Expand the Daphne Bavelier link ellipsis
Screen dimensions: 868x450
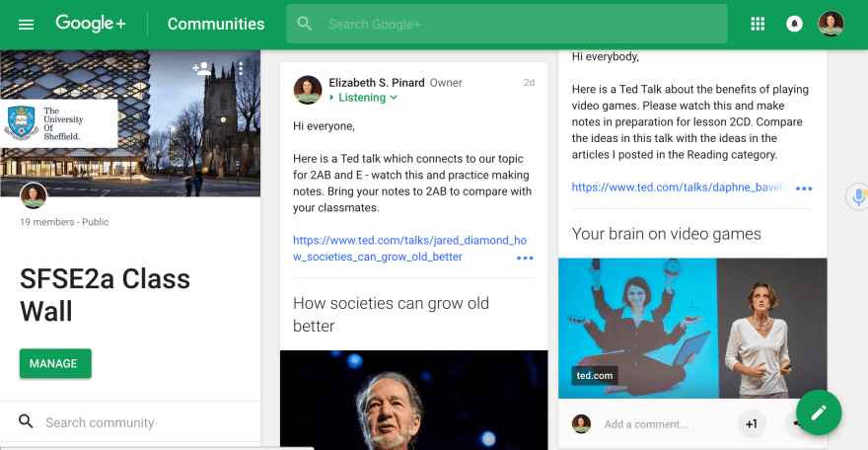[804, 187]
